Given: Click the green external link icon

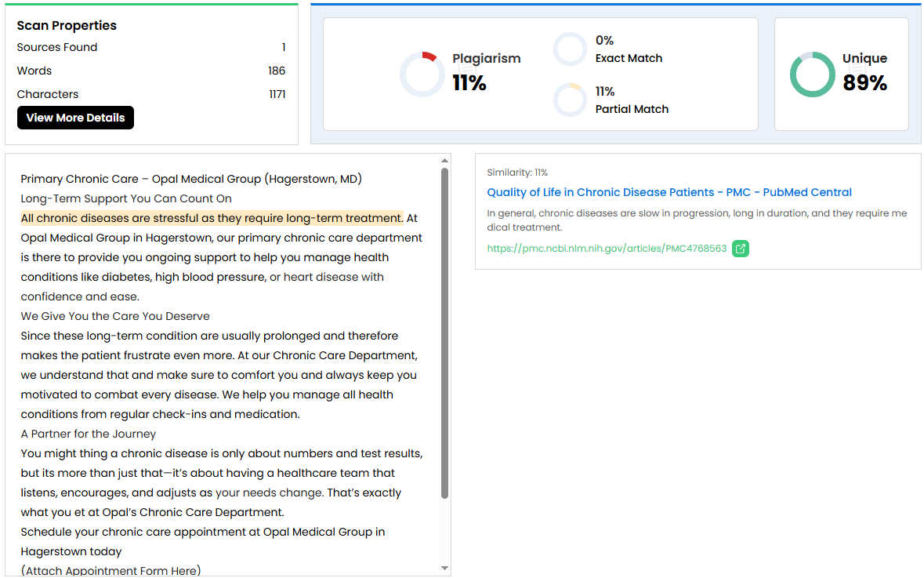Looking at the screenshot, I should 740,249.
